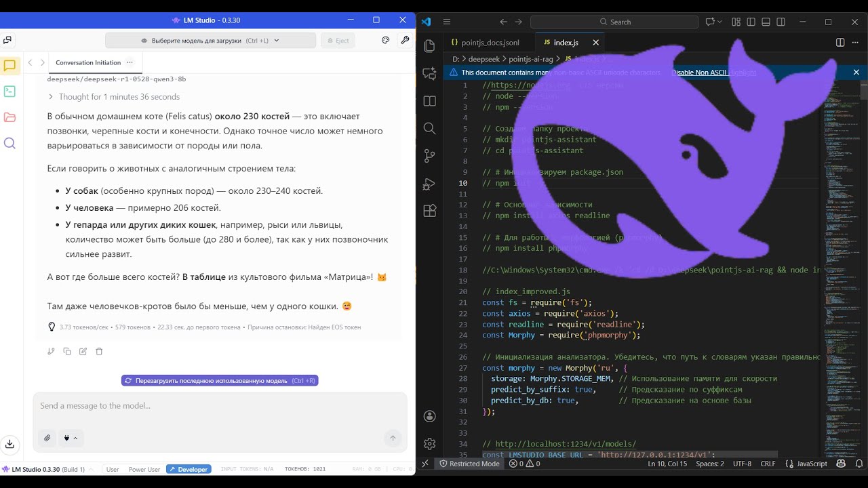Click the Eject model button
The width and height of the screenshot is (868, 488).
(x=337, y=41)
